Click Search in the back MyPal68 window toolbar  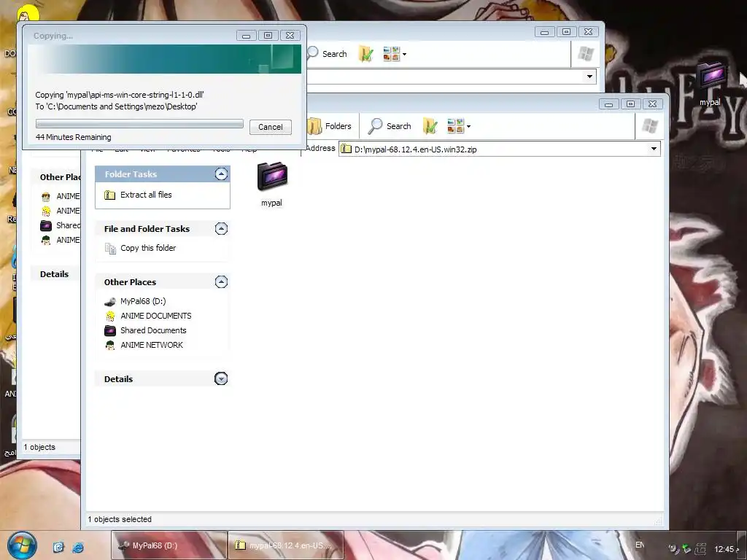pyautogui.click(x=328, y=54)
